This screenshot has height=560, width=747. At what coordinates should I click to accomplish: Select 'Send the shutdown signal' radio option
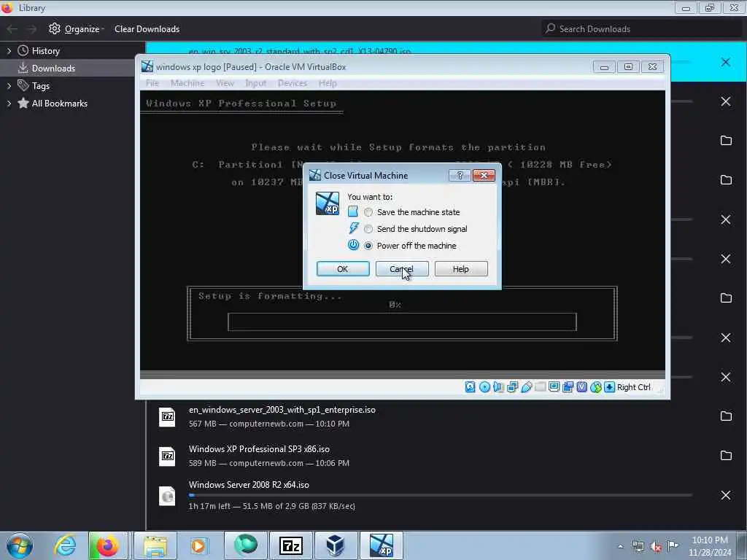368,229
